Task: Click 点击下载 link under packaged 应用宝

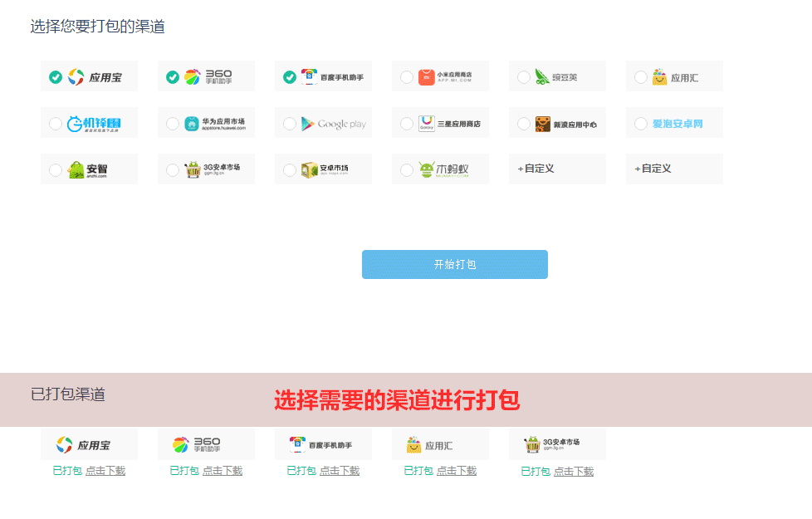Action: pos(105,471)
